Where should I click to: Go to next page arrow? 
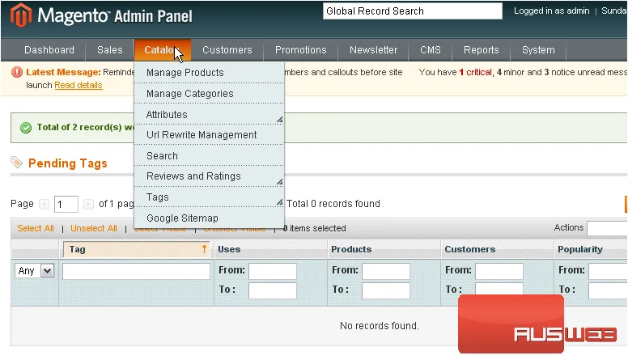click(88, 204)
